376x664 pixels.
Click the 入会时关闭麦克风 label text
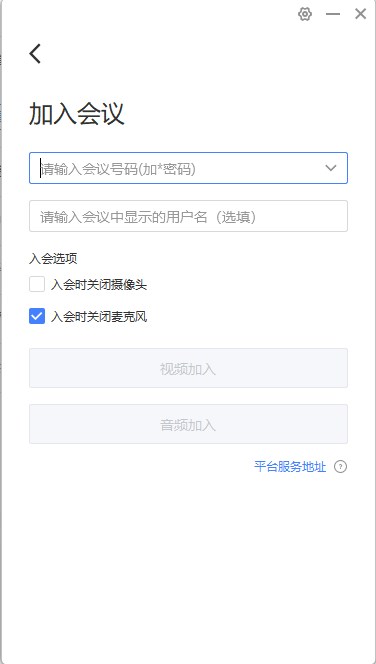(99, 316)
